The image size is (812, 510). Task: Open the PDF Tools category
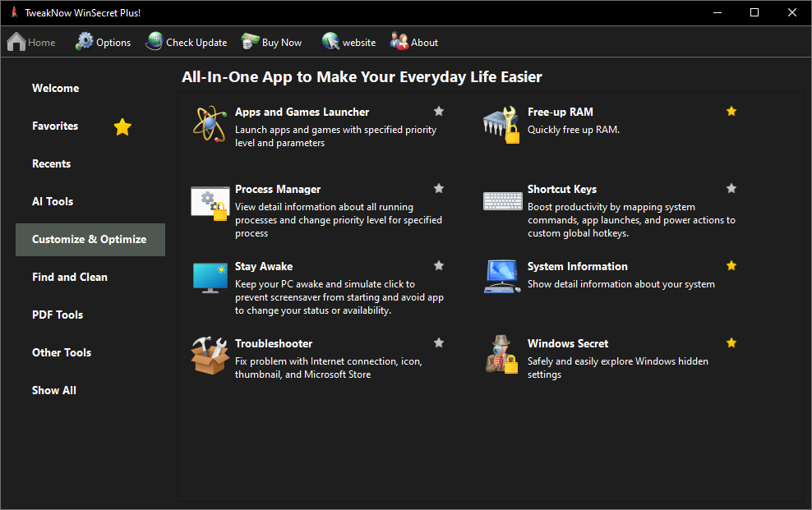pos(58,315)
